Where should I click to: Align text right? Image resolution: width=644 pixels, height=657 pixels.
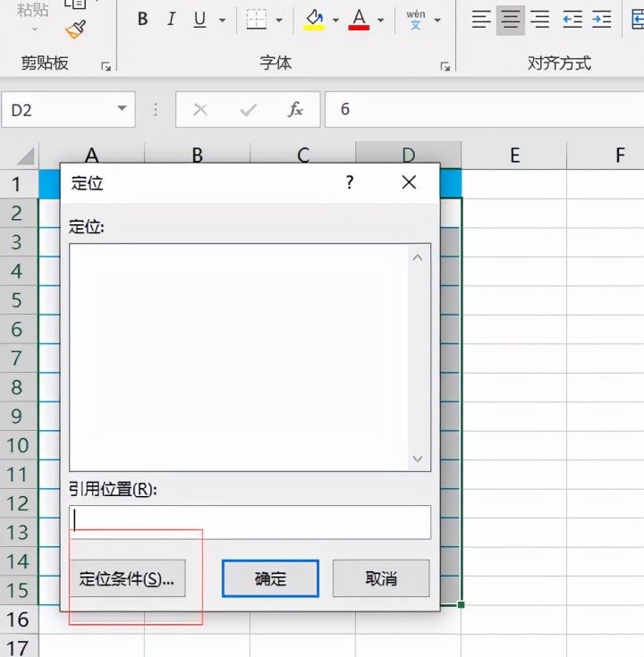point(539,20)
